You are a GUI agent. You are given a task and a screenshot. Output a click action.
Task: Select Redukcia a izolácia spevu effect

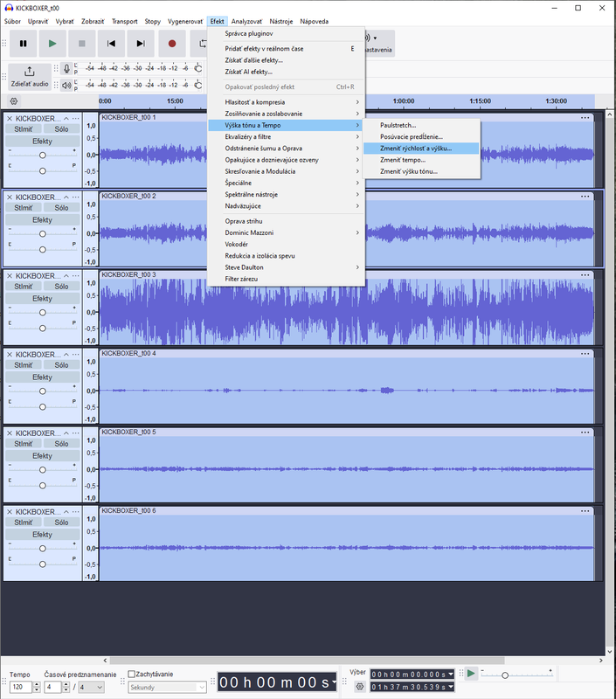287,256
